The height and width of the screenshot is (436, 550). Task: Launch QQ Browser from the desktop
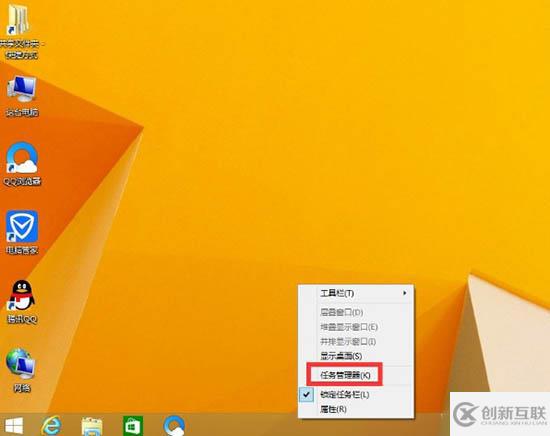(22, 163)
